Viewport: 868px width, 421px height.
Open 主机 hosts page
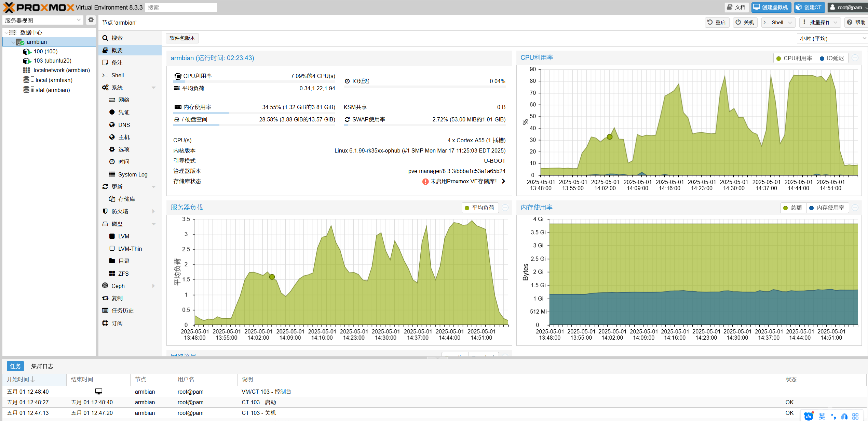point(130,137)
